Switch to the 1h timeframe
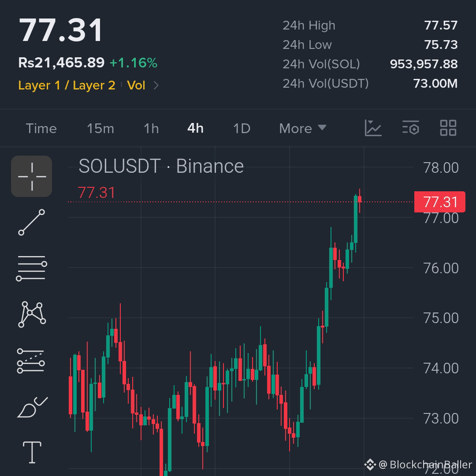The image size is (476, 476). click(x=151, y=128)
